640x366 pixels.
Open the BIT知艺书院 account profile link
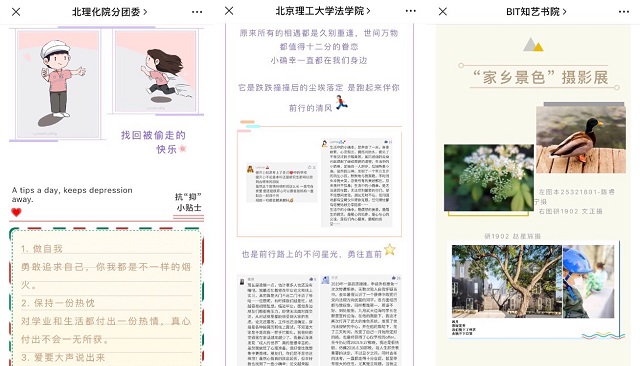(x=536, y=11)
